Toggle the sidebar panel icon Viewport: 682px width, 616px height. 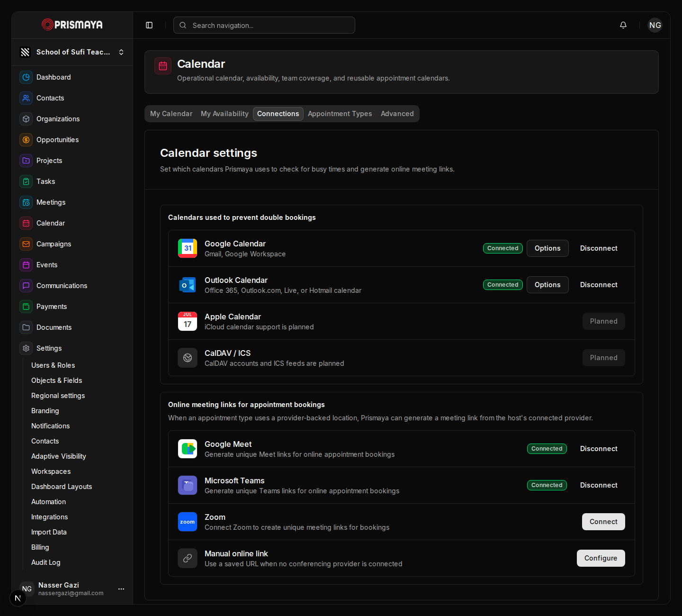point(149,25)
